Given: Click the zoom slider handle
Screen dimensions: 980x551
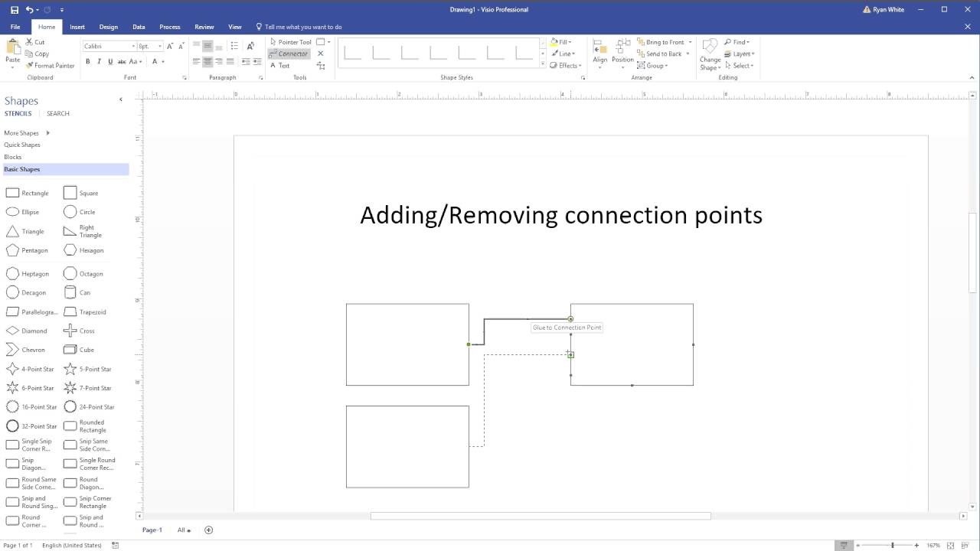Looking at the screenshot, I should (x=892, y=545).
